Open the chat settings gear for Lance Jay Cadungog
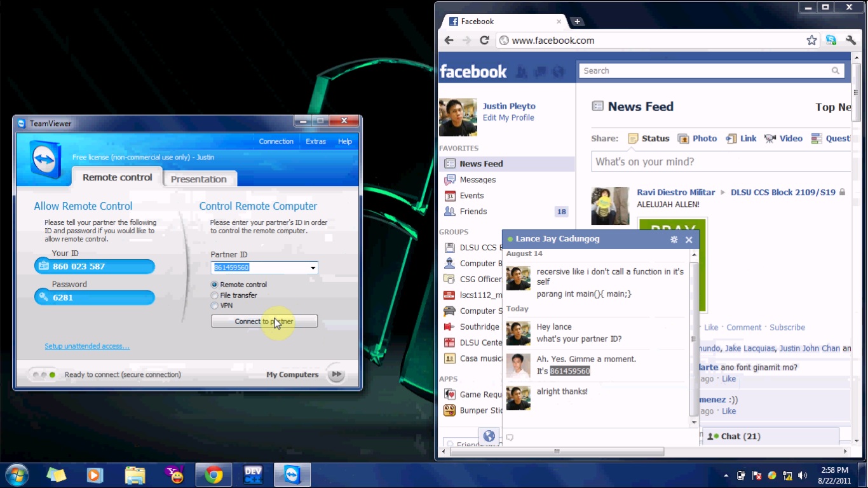 point(673,240)
